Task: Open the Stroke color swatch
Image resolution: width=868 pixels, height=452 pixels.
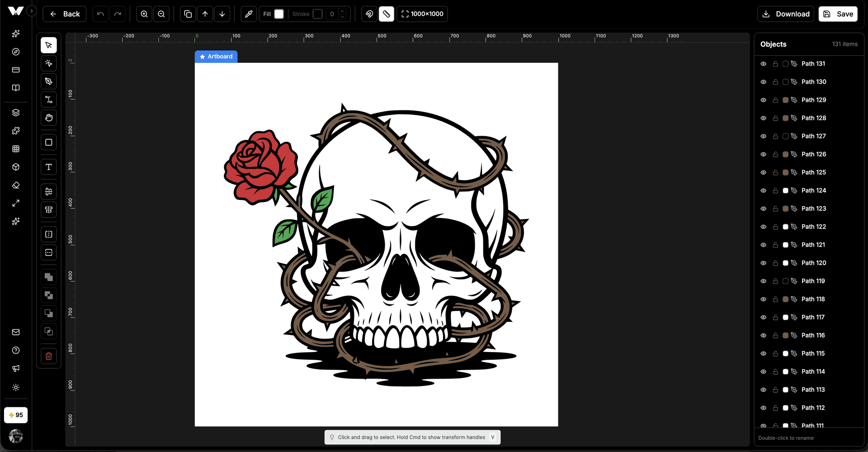Action: click(318, 14)
